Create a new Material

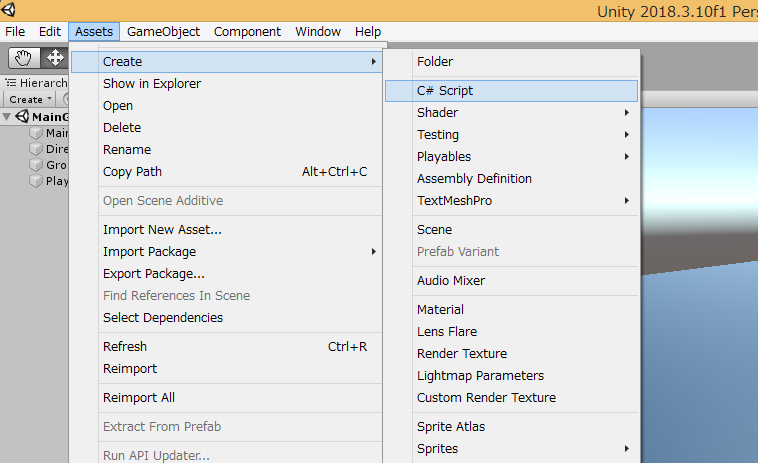pos(511,310)
